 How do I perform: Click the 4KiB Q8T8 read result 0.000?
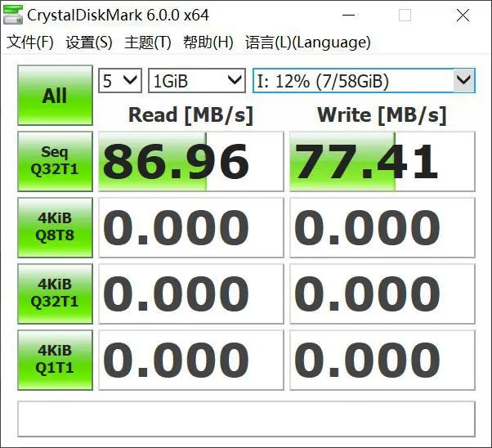point(191,227)
